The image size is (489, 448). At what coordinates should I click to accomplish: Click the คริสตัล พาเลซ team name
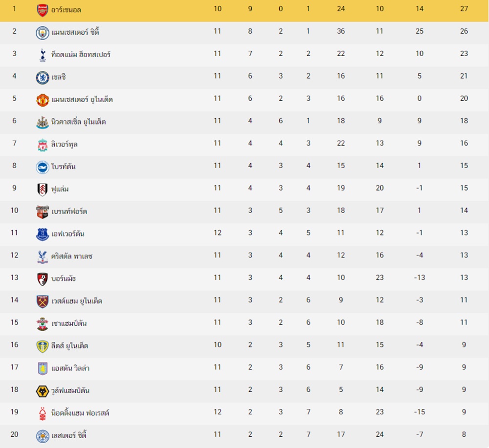pyautogui.click(x=72, y=256)
